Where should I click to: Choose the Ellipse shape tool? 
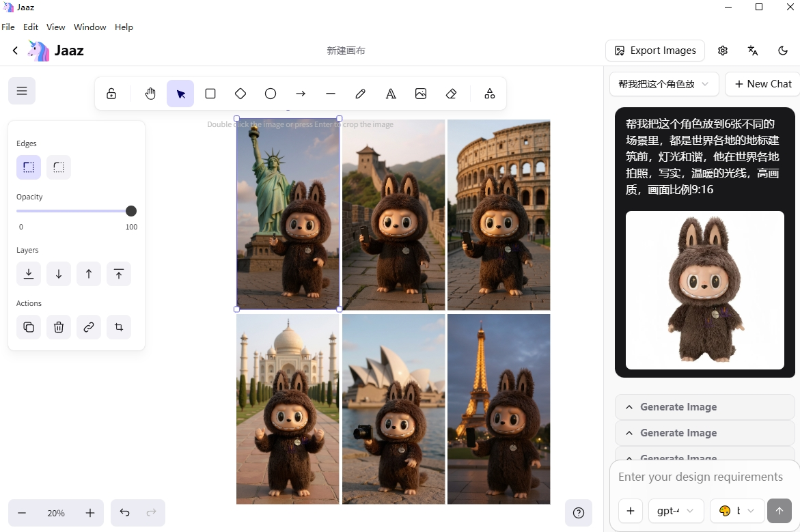(271, 94)
